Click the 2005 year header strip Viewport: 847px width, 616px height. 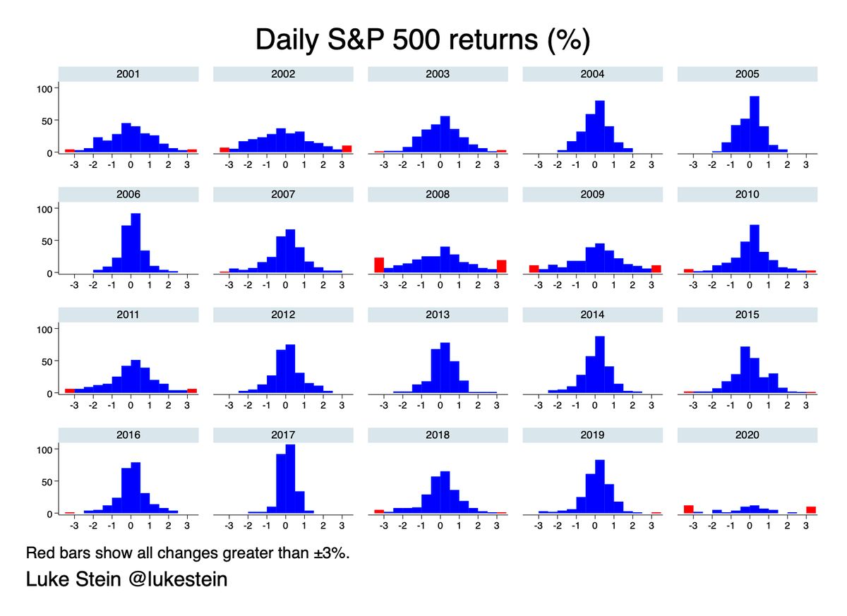pos(747,73)
